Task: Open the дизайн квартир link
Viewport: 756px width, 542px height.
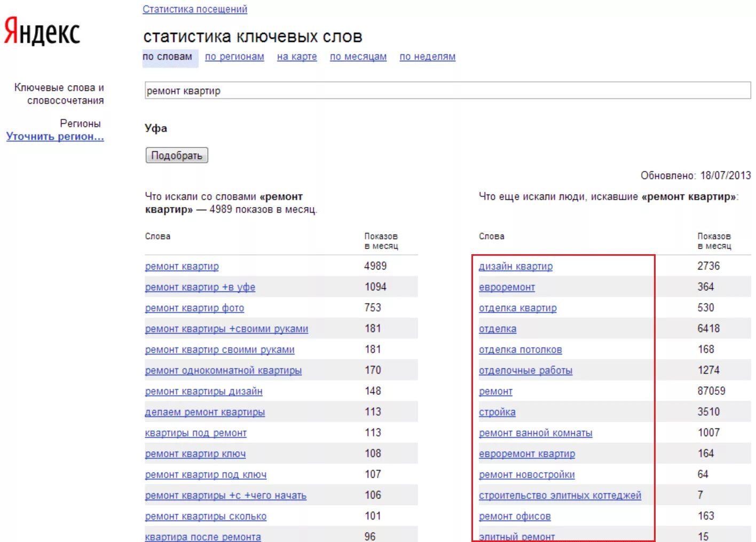Action: pos(516,266)
